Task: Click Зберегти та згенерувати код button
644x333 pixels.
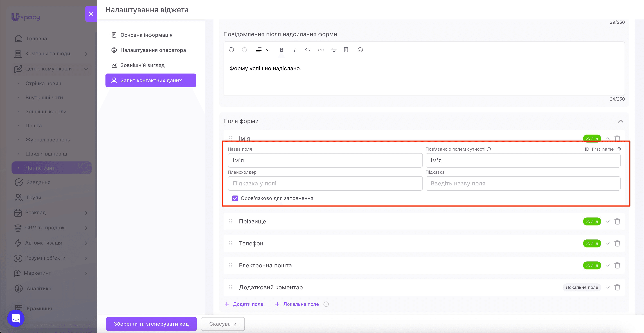Action: pyautogui.click(x=151, y=324)
